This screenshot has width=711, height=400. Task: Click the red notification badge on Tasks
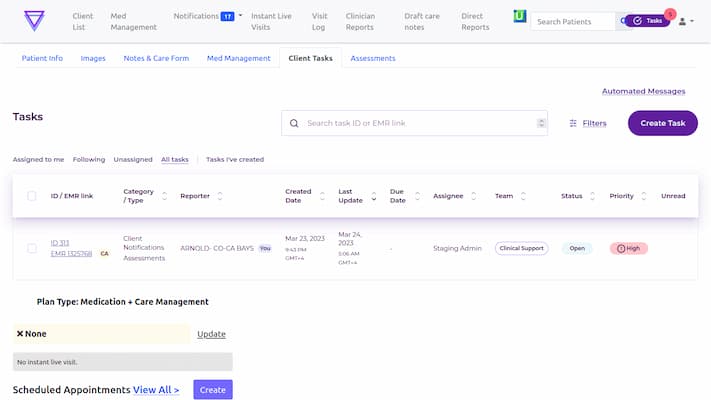[x=670, y=14]
